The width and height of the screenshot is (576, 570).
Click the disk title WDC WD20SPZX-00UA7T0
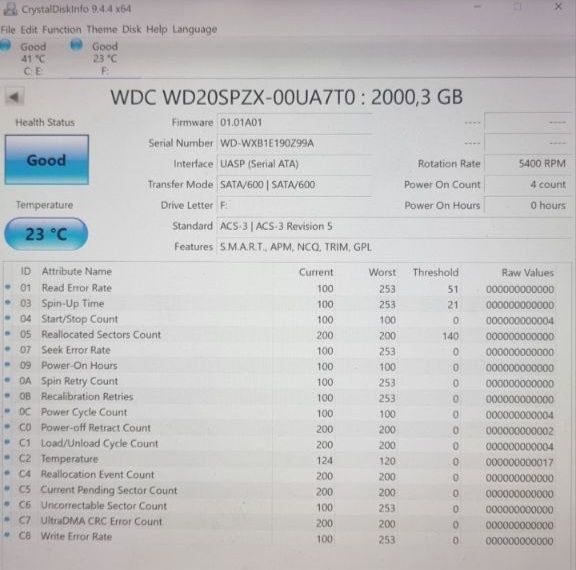click(286, 97)
